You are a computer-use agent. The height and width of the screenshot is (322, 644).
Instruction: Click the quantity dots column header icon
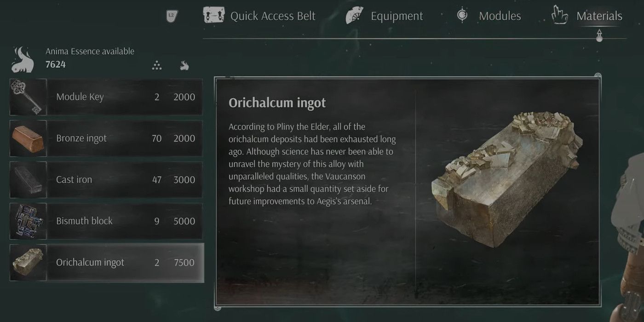click(x=156, y=65)
